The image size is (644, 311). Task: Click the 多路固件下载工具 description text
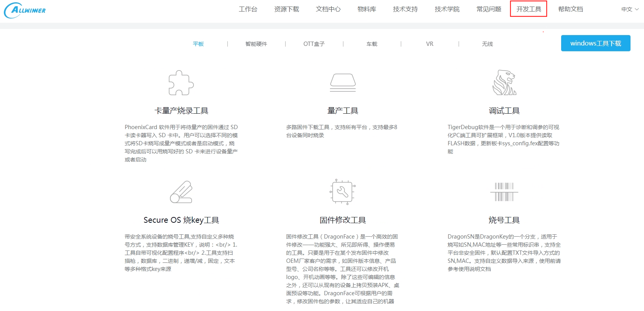coord(341,131)
